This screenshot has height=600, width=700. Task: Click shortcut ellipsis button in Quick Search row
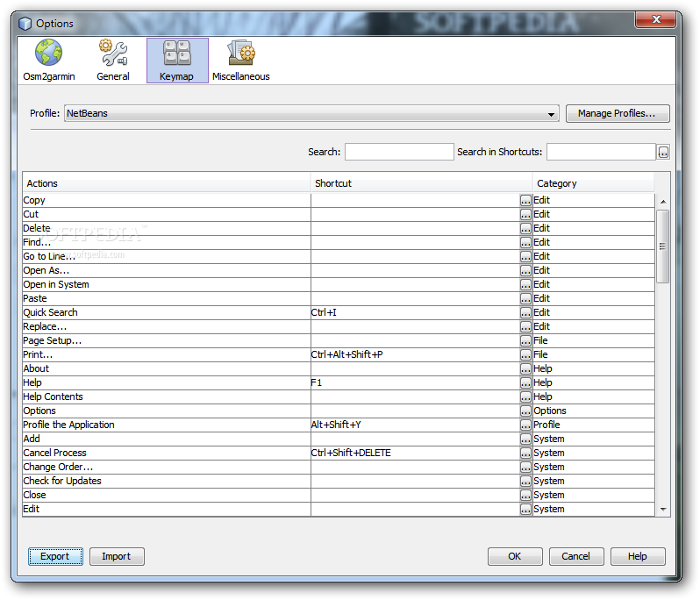click(526, 312)
